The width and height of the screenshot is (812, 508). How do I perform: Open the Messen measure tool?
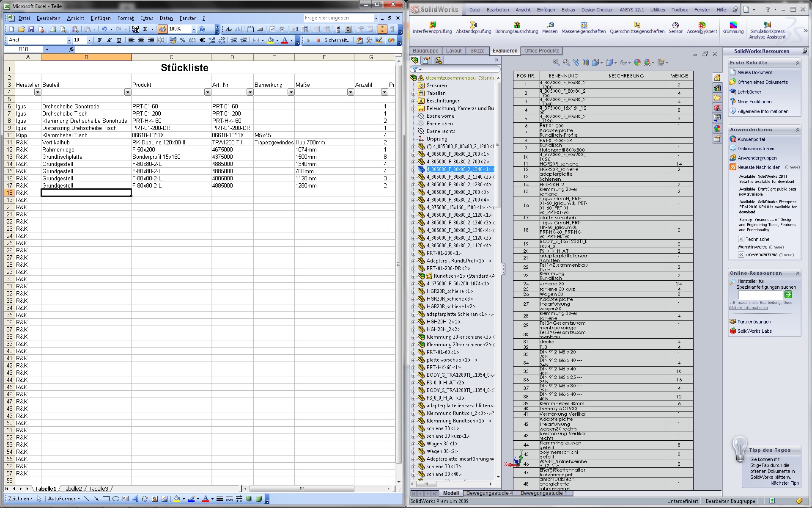pyautogui.click(x=550, y=28)
